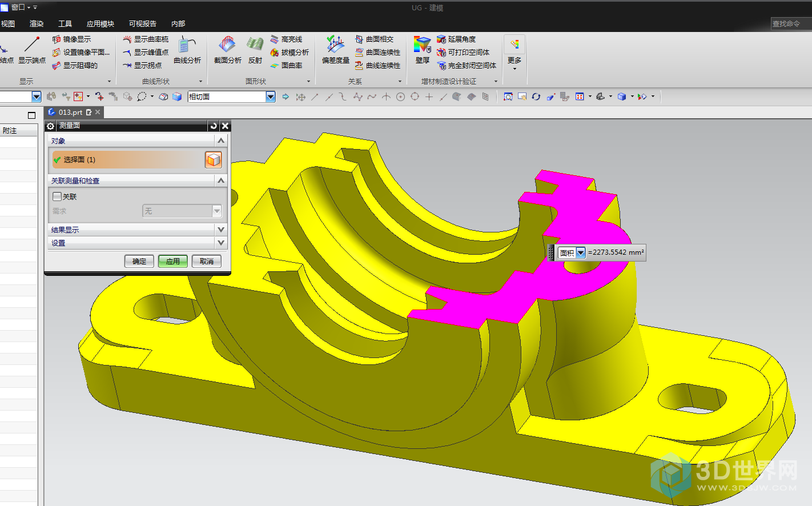
Task: Open the 面积 measurement type dropdown
Action: pos(581,252)
